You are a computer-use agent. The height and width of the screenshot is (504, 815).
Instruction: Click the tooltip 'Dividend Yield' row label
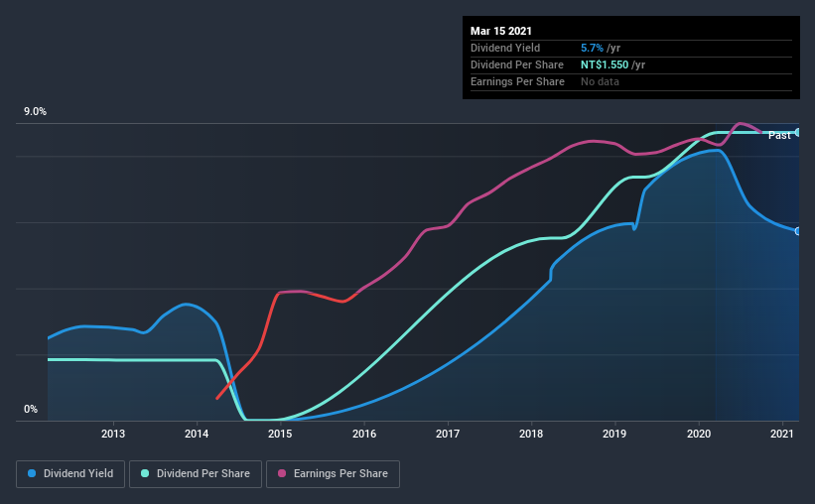[x=505, y=48]
